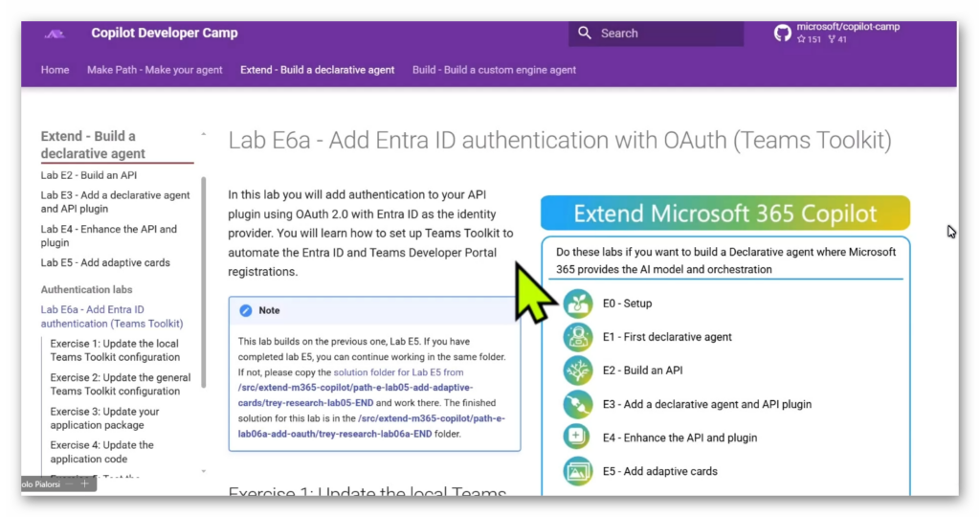980x517 pixels.
Task: Click the plus icon in bottom-left overlay
Action: [x=84, y=483]
